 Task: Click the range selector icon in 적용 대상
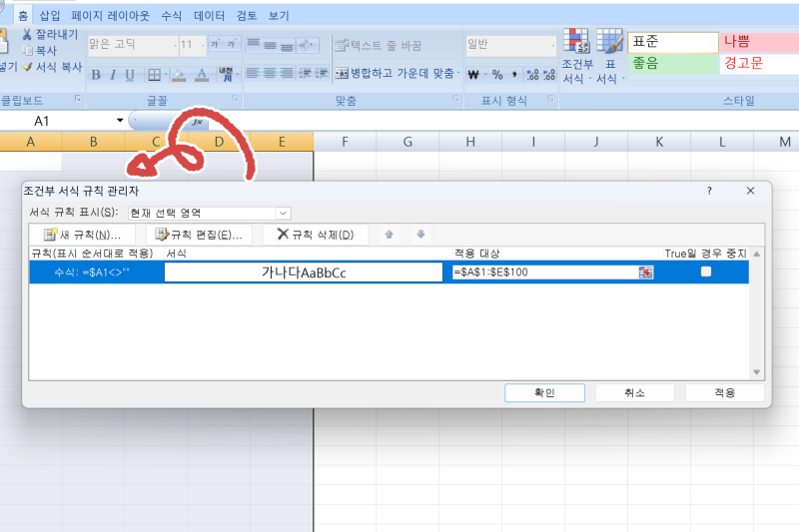pos(645,272)
